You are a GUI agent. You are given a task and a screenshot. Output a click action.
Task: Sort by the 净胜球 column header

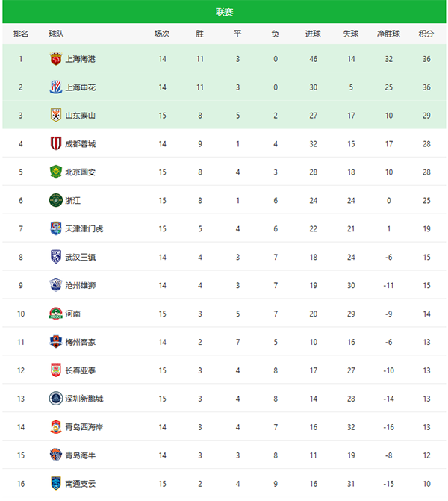(x=388, y=34)
